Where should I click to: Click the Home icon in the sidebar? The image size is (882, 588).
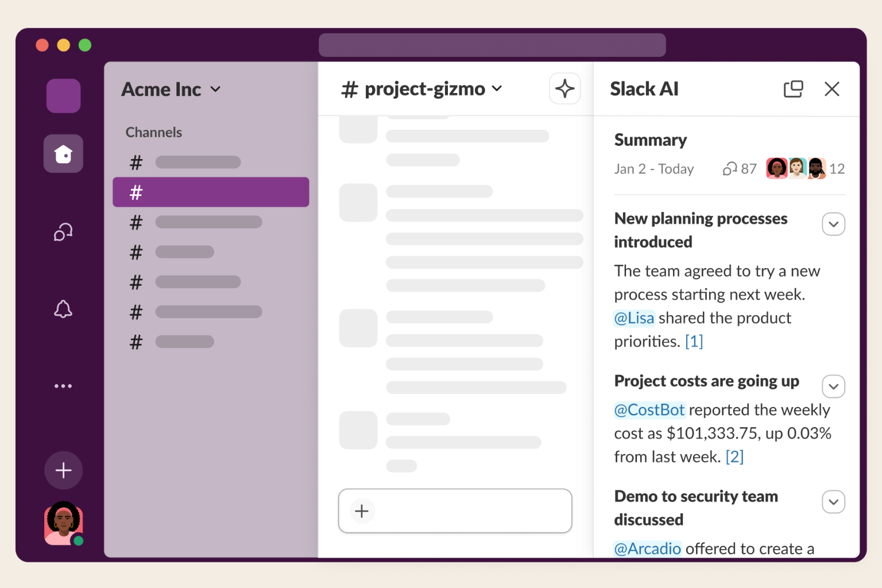(x=63, y=154)
